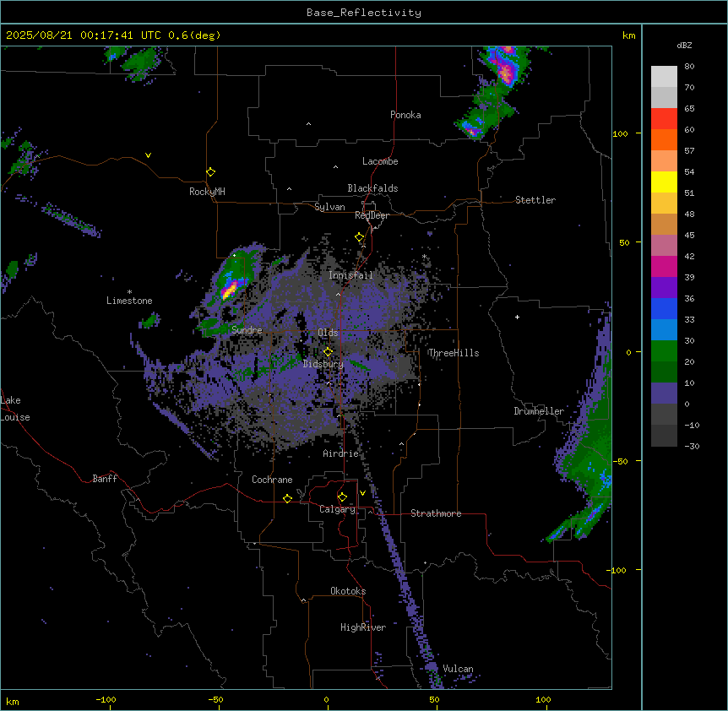Click the Base_Reflectivity title

364,13
